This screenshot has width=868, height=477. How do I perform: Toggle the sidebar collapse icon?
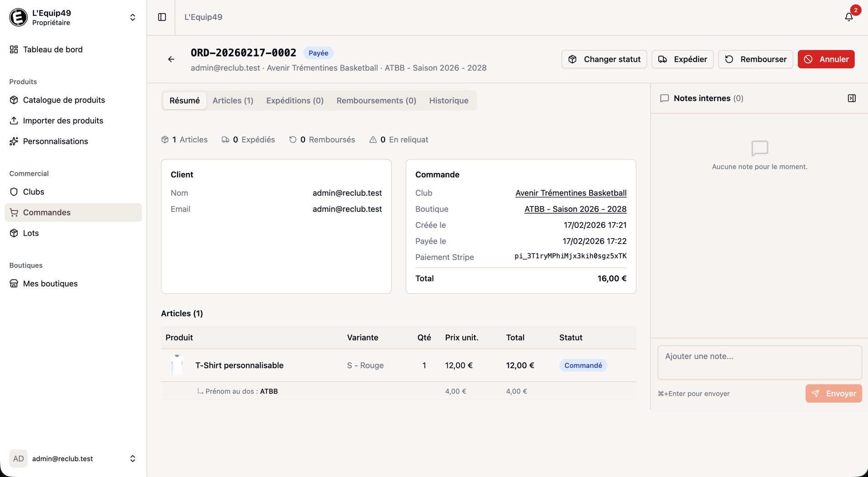161,17
